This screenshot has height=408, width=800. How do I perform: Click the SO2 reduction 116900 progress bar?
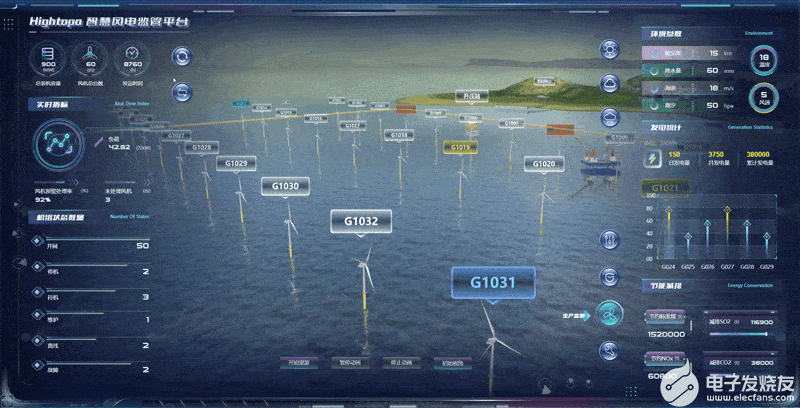tap(739, 334)
